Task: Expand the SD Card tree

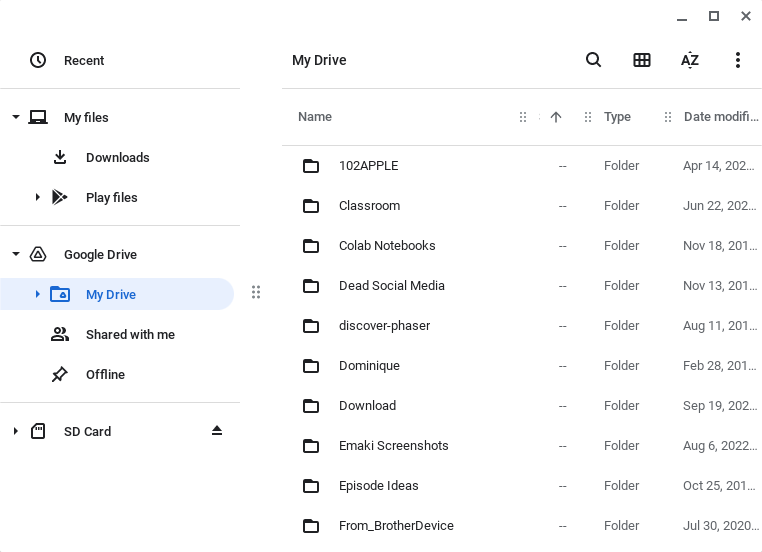Action: point(16,431)
